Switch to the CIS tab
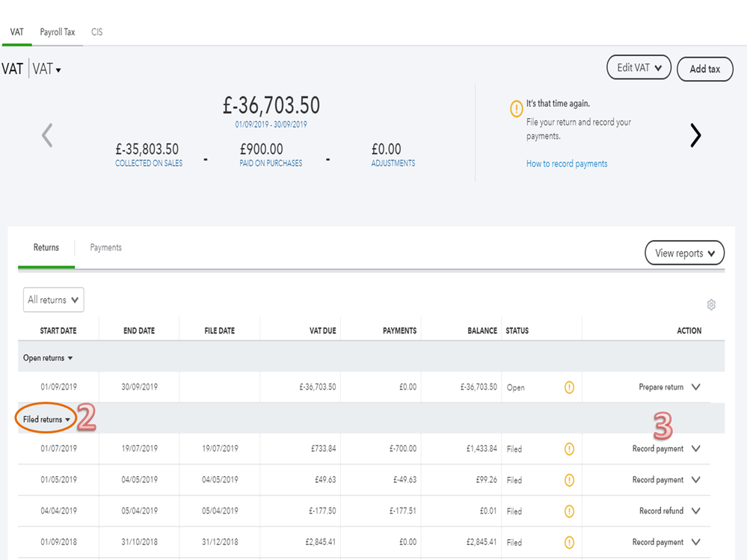Image resolution: width=747 pixels, height=560 pixels. (x=96, y=32)
